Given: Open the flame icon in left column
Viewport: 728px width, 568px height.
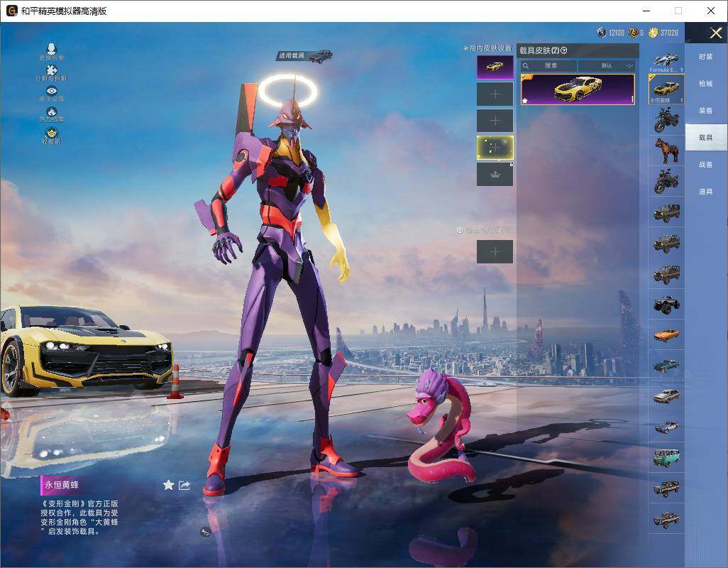Looking at the screenshot, I should click(x=52, y=114).
